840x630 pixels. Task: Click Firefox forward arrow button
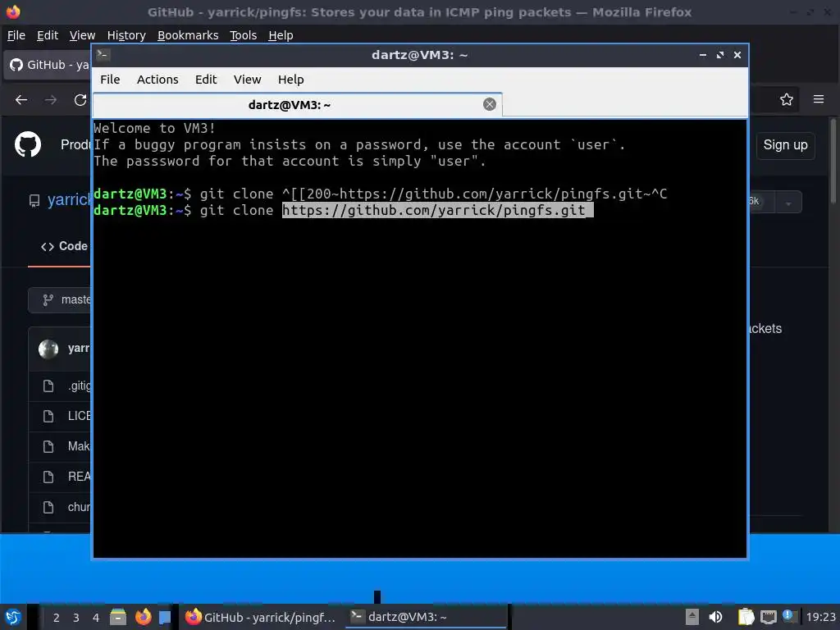point(51,99)
